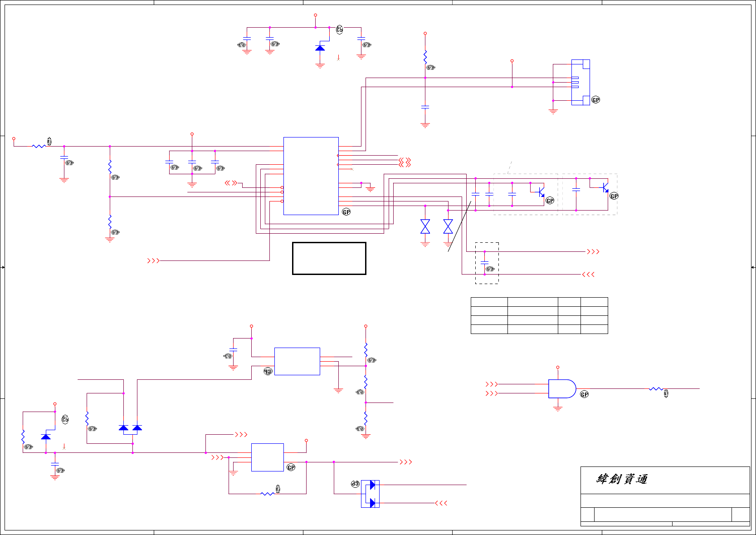This screenshot has height=535, width=756.
Task: Select the transistor in left gray dashed box
Action: [540, 192]
